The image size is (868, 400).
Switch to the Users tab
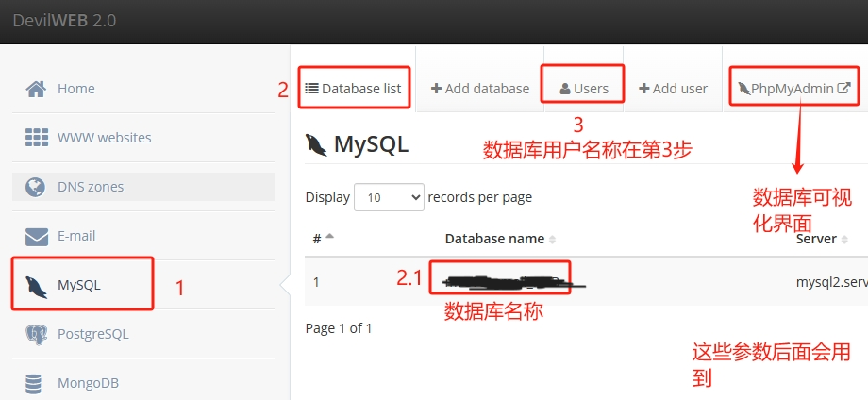584,89
